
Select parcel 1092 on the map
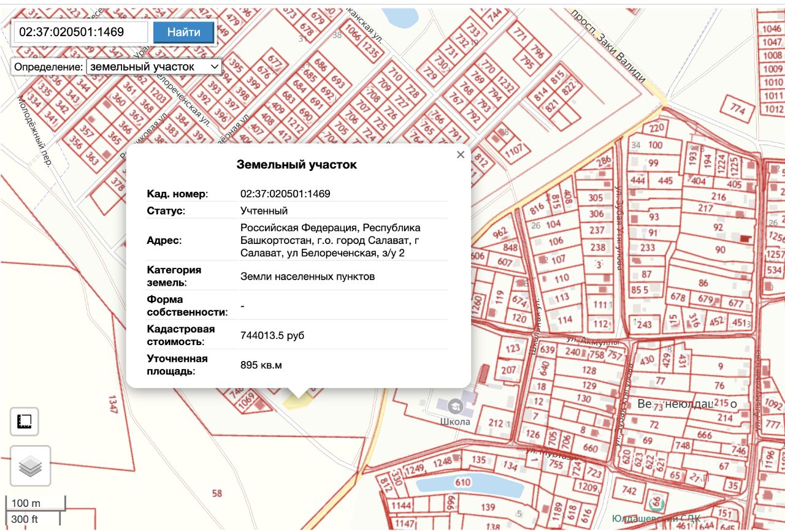point(774,405)
